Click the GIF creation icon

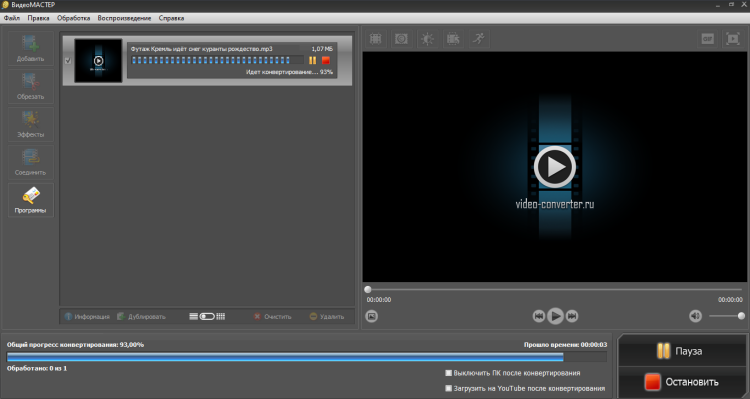[707, 39]
